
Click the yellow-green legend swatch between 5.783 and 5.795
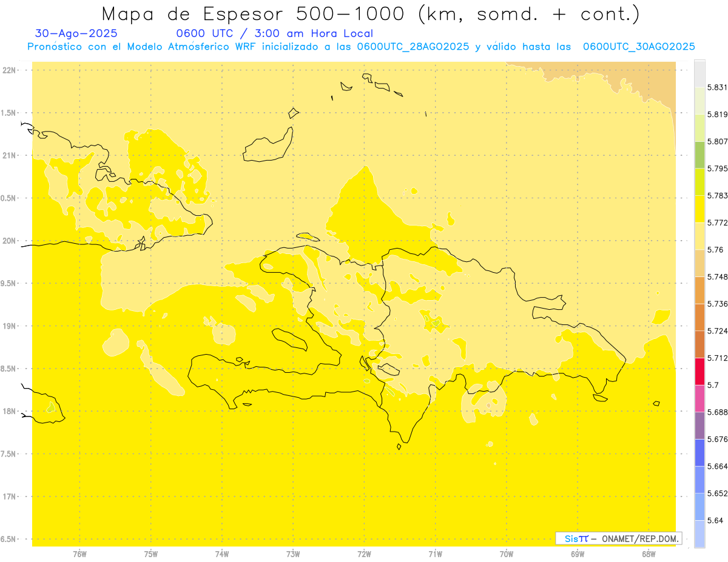tap(699, 182)
